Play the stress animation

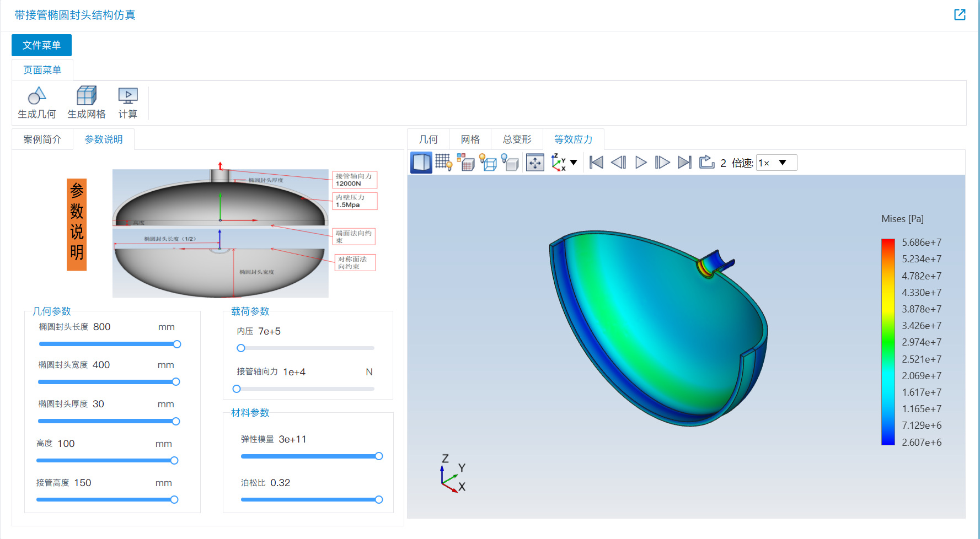pos(641,163)
